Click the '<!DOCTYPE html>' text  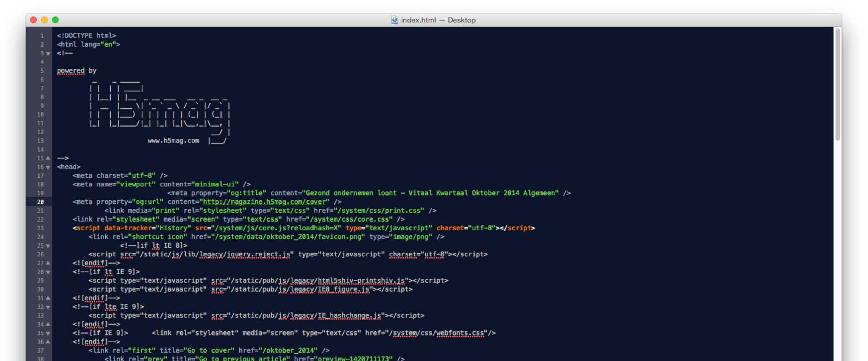tap(86, 35)
